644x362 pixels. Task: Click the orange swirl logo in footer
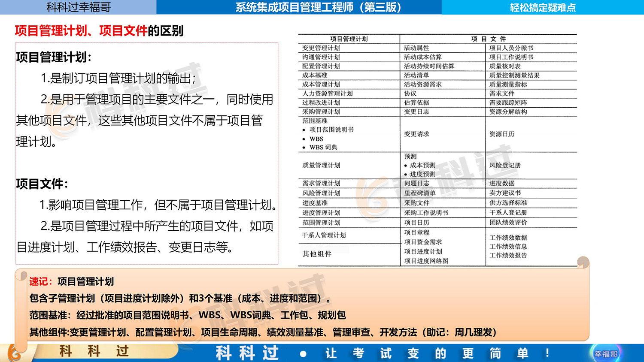tap(15, 353)
